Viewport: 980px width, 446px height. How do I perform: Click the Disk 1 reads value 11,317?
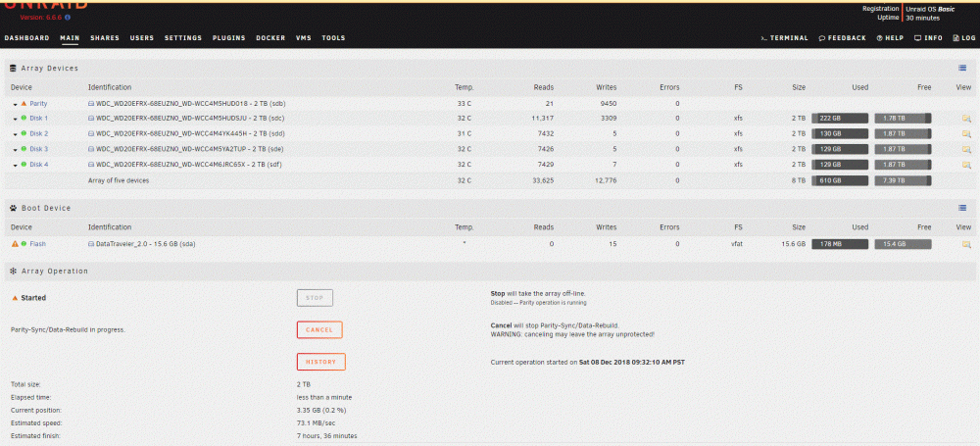coord(543,119)
